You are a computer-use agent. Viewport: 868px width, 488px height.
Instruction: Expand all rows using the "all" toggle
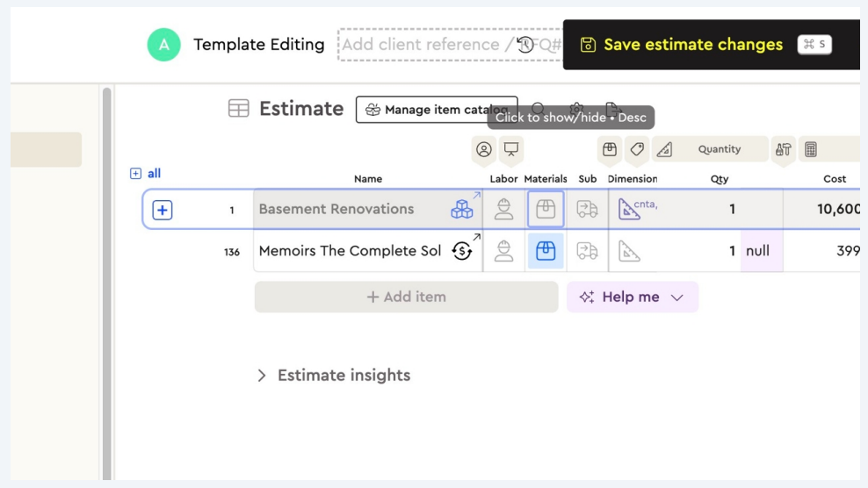click(146, 174)
